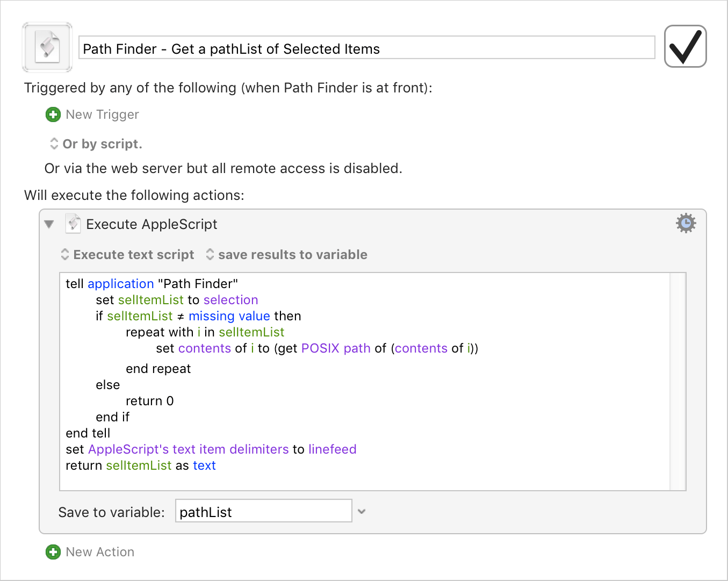Open the action gear menu
This screenshot has height=581, width=728.
coord(686,223)
